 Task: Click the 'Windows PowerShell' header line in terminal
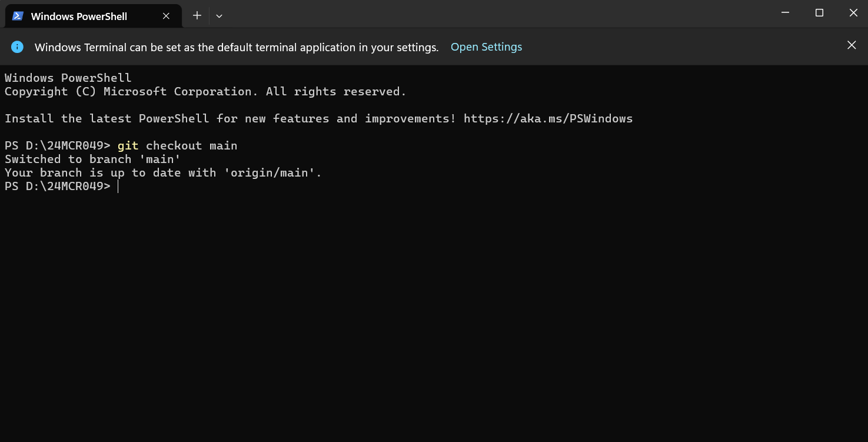point(68,78)
